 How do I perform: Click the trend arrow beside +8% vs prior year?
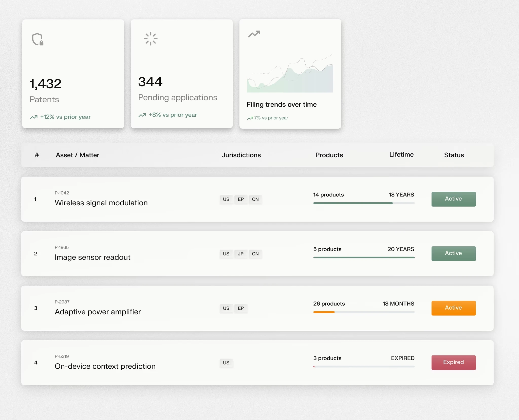tap(142, 115)
